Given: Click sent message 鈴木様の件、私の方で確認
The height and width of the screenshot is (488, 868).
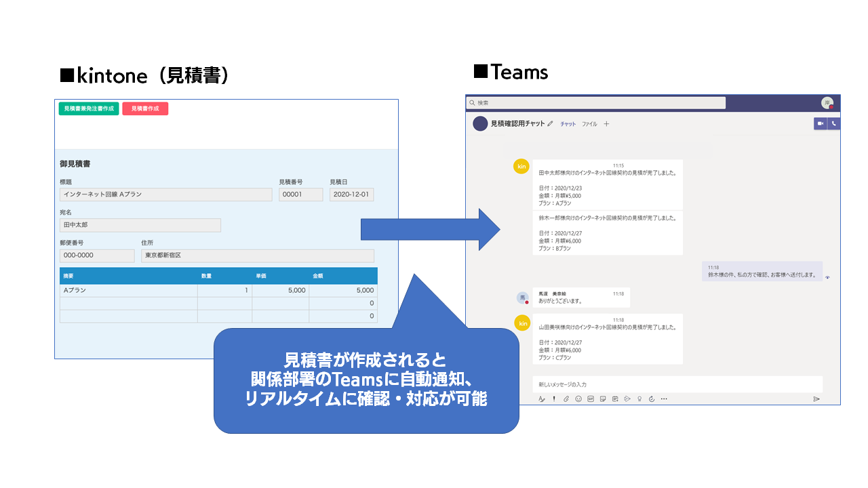Looking at the screenshot, I should [762, 271].
